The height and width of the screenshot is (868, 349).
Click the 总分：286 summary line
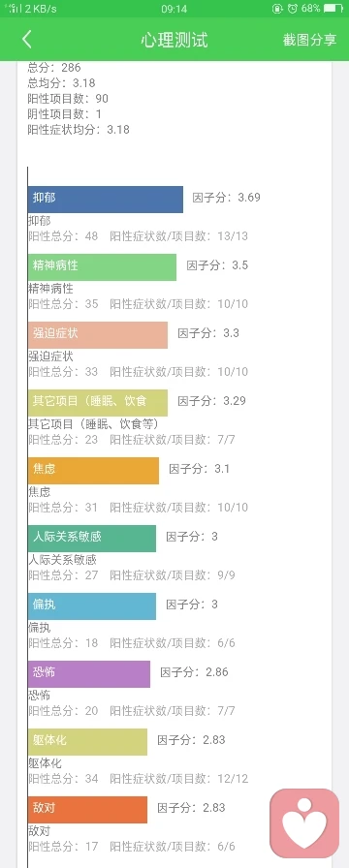point(54,68)
